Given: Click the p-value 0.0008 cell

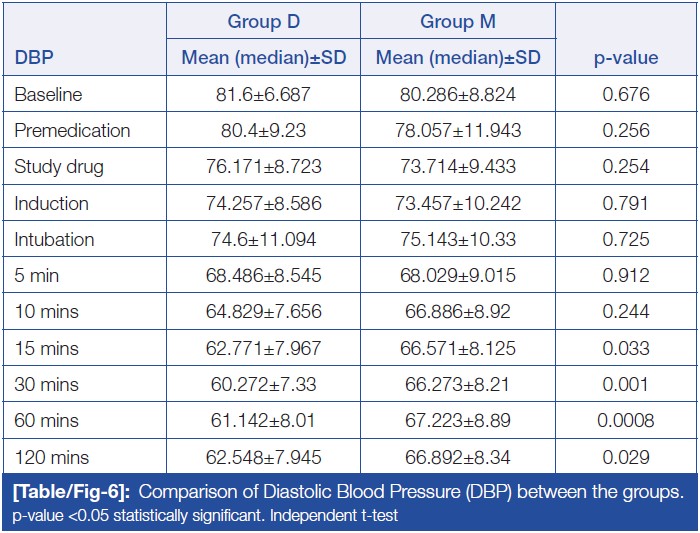Looking at the screenshot, I should point(626,421).
